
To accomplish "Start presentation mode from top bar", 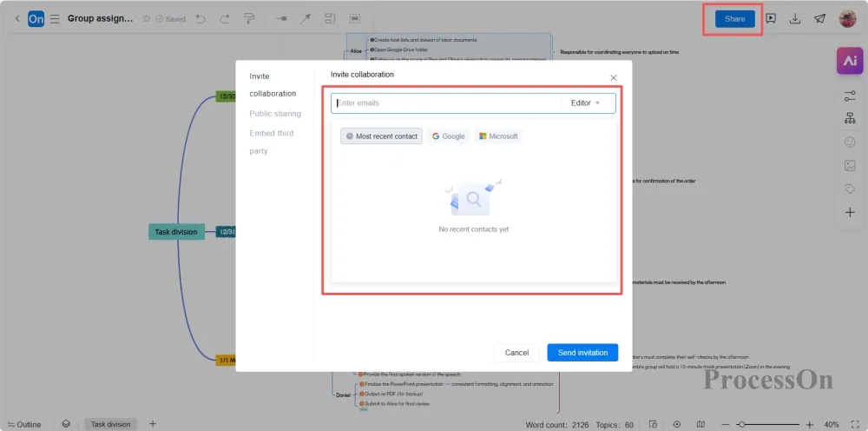I will [x=771, y=18].
